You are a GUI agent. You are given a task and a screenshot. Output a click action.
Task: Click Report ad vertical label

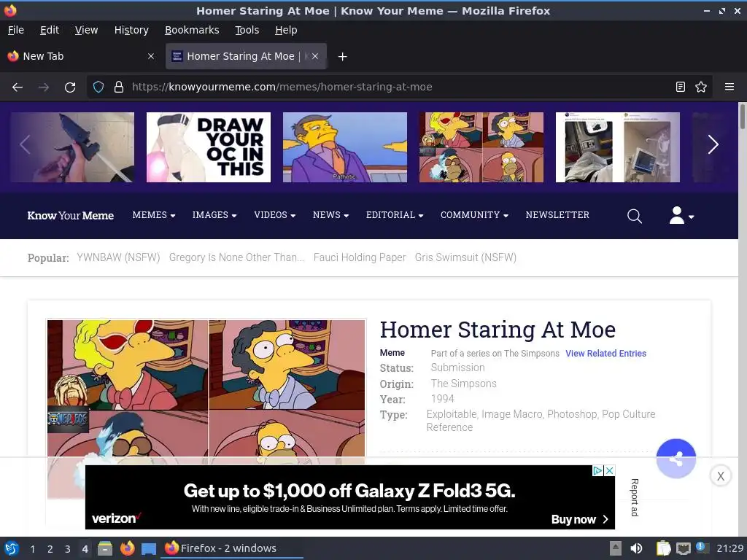point(634,497)
